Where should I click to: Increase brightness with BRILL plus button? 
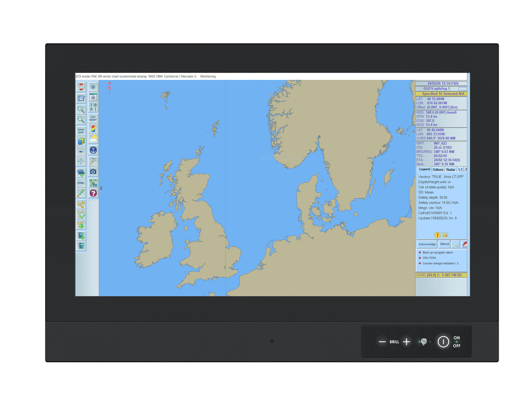click(406, 342)
